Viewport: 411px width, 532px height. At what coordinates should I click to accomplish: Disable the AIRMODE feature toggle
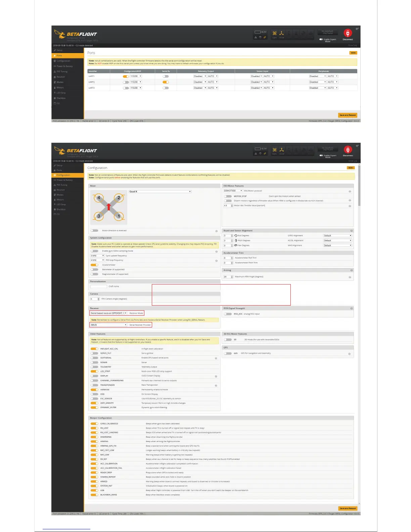point(94,390)
